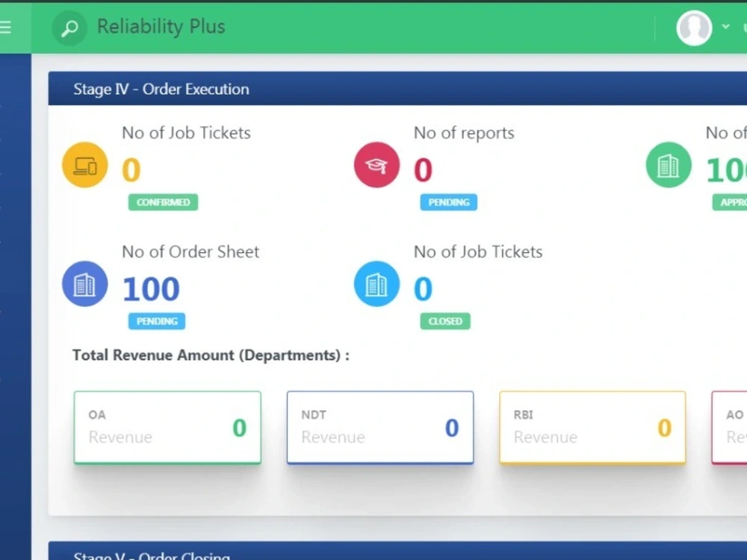
Task: Click the light blue closed Job Tickets icon
Action: 376,284
